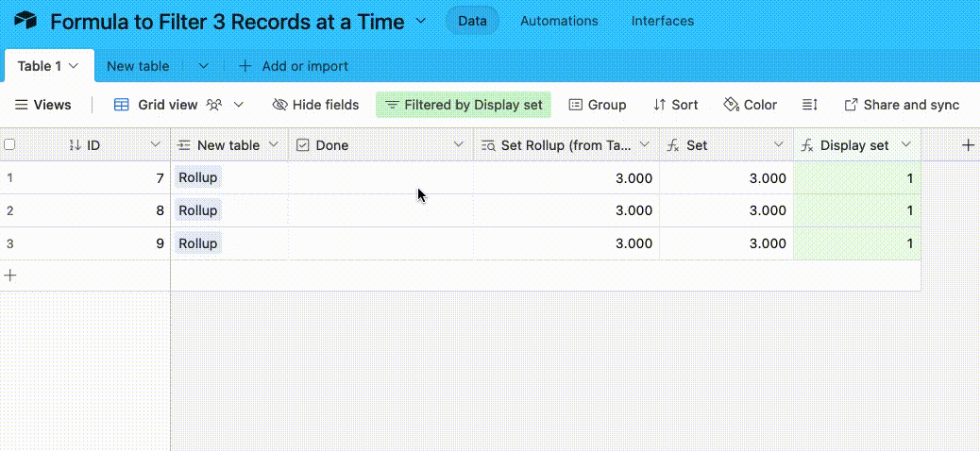The height and width of the screenshot is (451, 980).
Task: Open the Group menu
Action: 598,105
